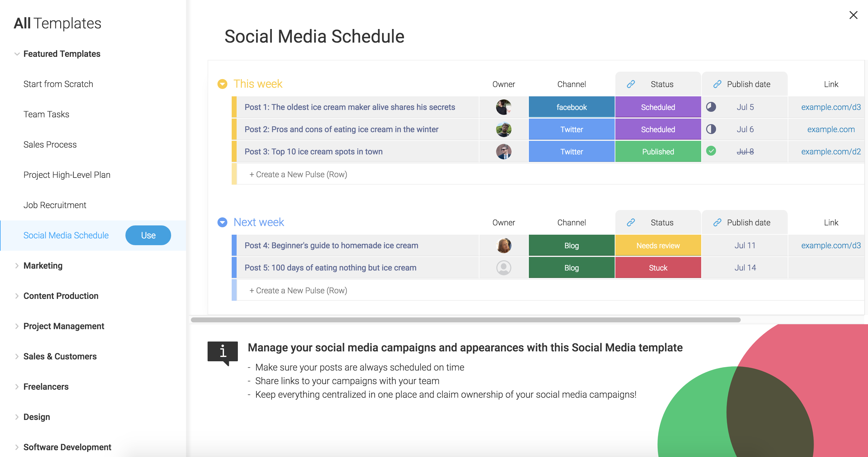The width and height of the screenshot is (868, 457).
Task: Select the Team Tasks template
Action: click(x=46, y=114)
